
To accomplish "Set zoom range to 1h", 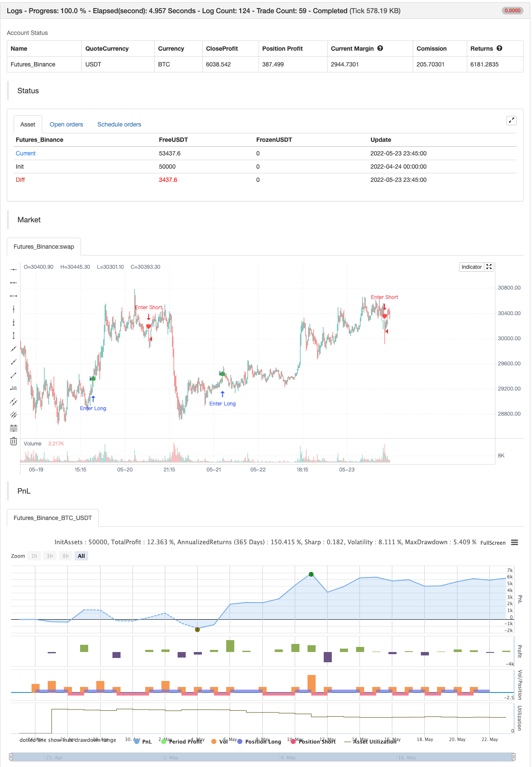I will (34, 556).
